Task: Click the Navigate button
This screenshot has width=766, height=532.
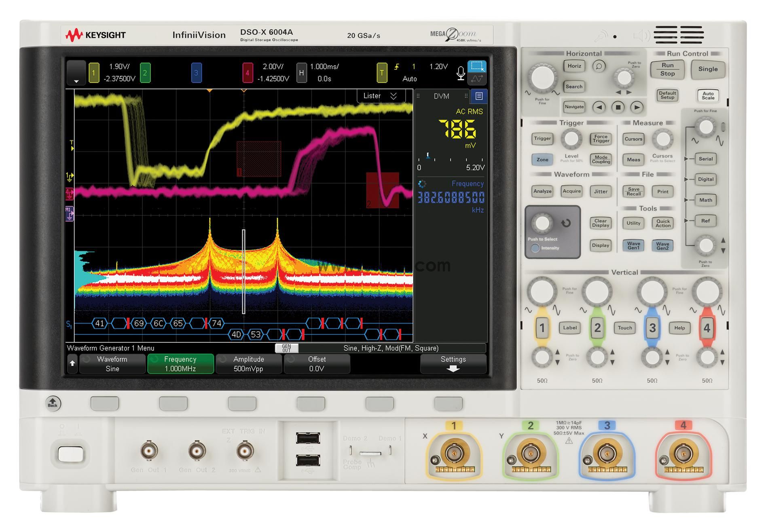Action: click(x=574, y=107)
